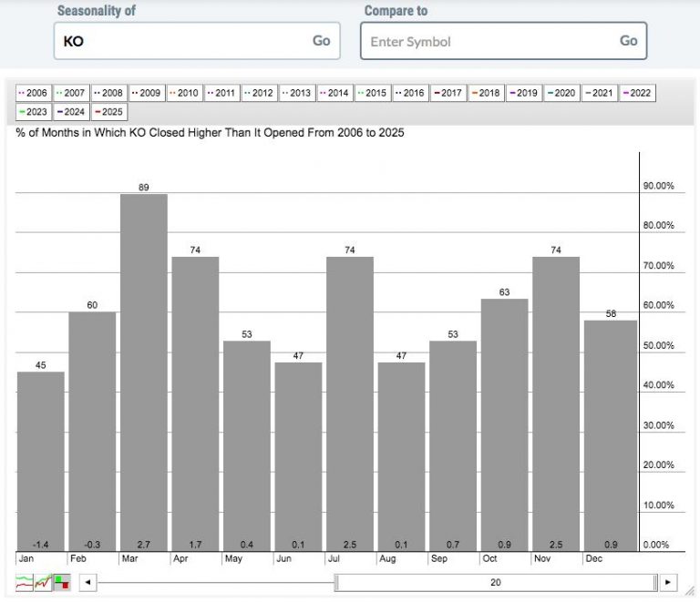The height and width of the screenshot is (602, 700).
Task: Click the Nov month axis label
Action: 542,558
